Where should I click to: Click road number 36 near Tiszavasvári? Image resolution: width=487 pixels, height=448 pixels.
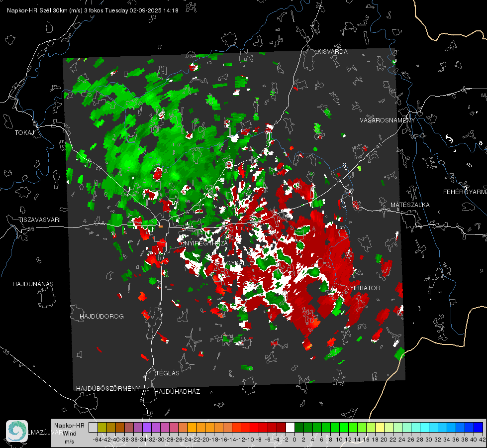pos(31,229)
